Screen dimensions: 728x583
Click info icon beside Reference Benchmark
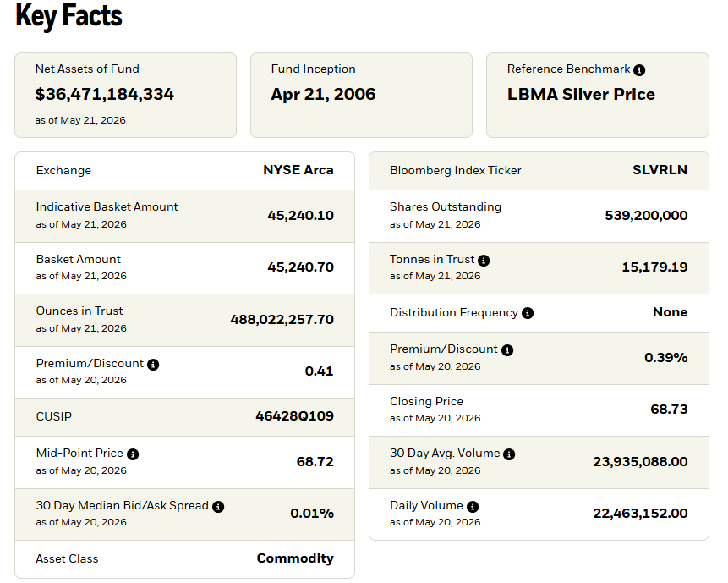click(x=639, y=70)
